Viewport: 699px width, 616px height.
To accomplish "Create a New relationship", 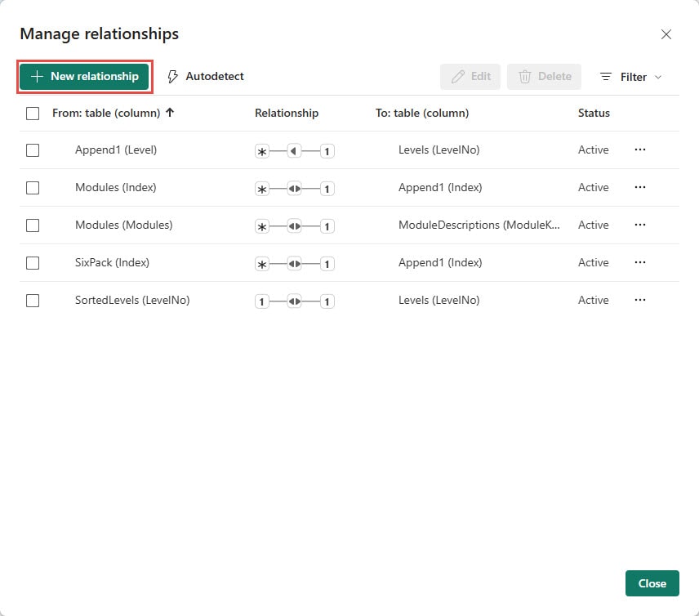I will point(84,77).
